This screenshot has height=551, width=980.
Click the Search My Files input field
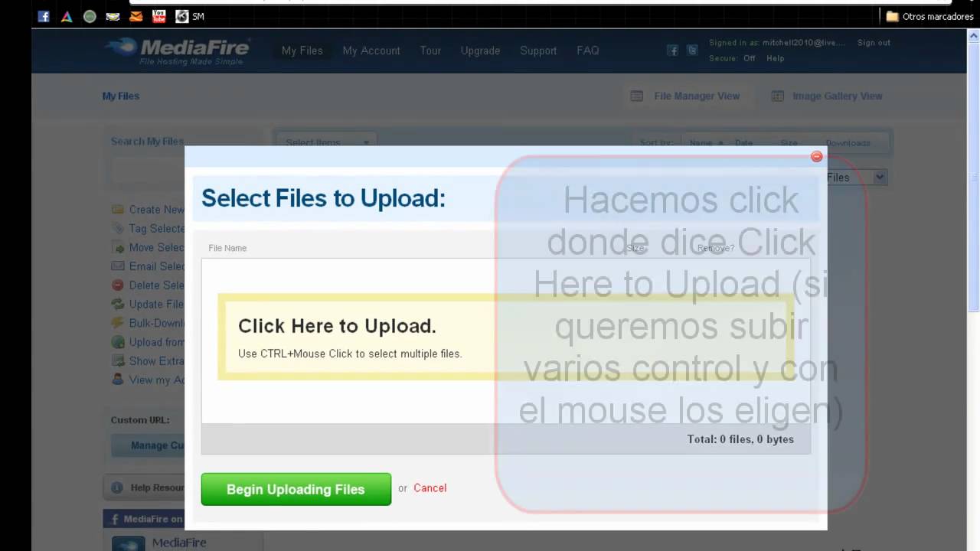(149, 170)
